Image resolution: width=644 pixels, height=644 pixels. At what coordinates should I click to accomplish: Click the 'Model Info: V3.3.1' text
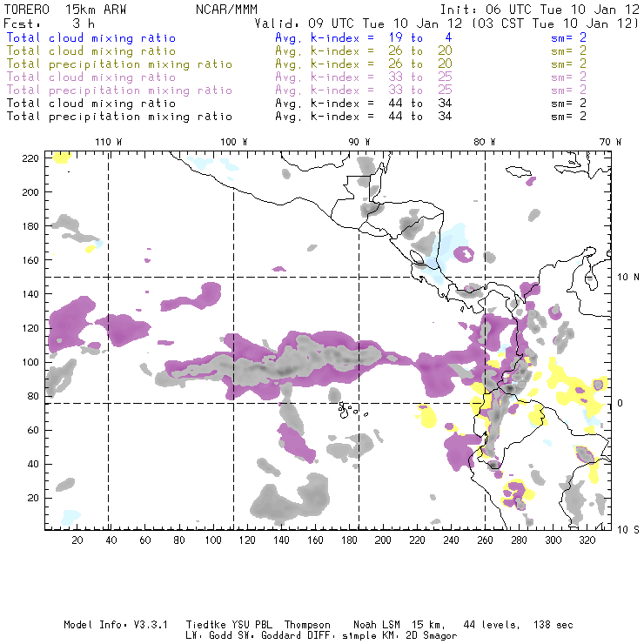[116, 625]
